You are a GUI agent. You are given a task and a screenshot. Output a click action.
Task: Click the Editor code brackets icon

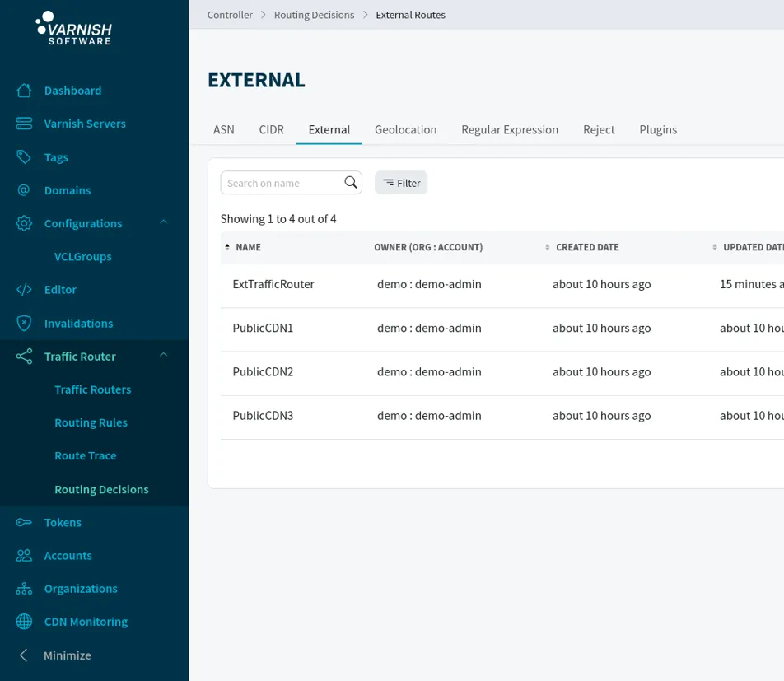(x=24, y=290)
